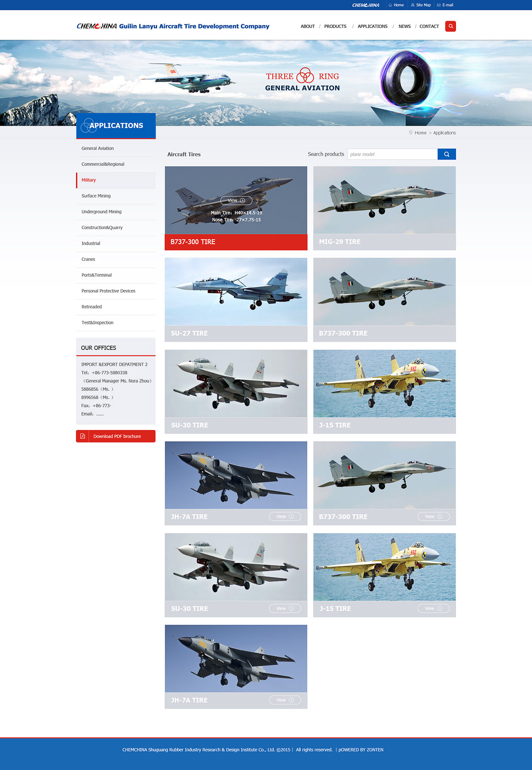Click the 'Email: ......' line

point(92,414)
